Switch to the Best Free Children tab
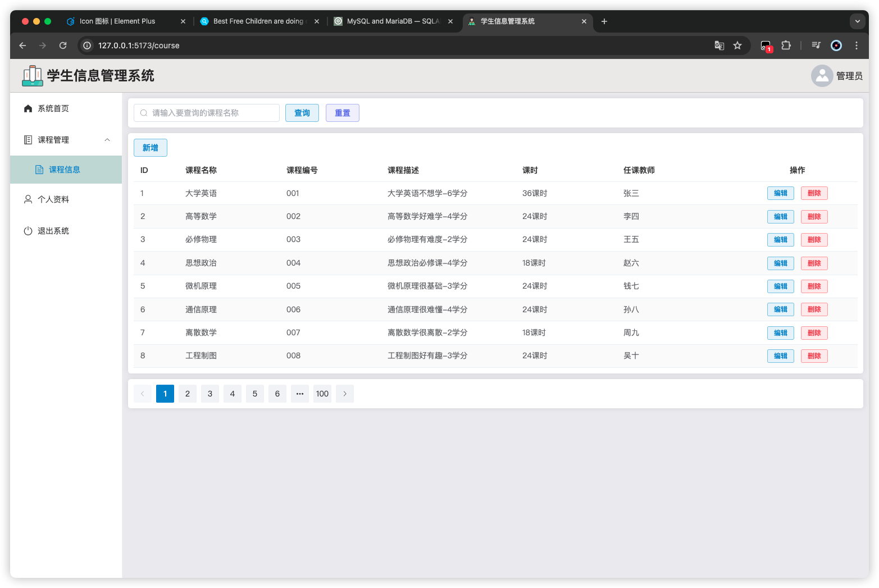Viewport: 879px width, 588px height. [x=259, y=21]
